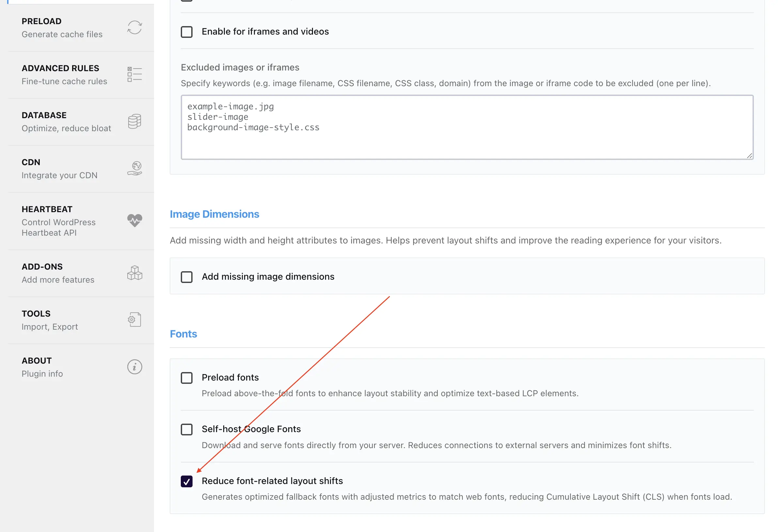Screen dimensions: 778x532
Task: Switch to the ADVANCED RULES tab
Action: pyautogui.click(x=60, y=68)
